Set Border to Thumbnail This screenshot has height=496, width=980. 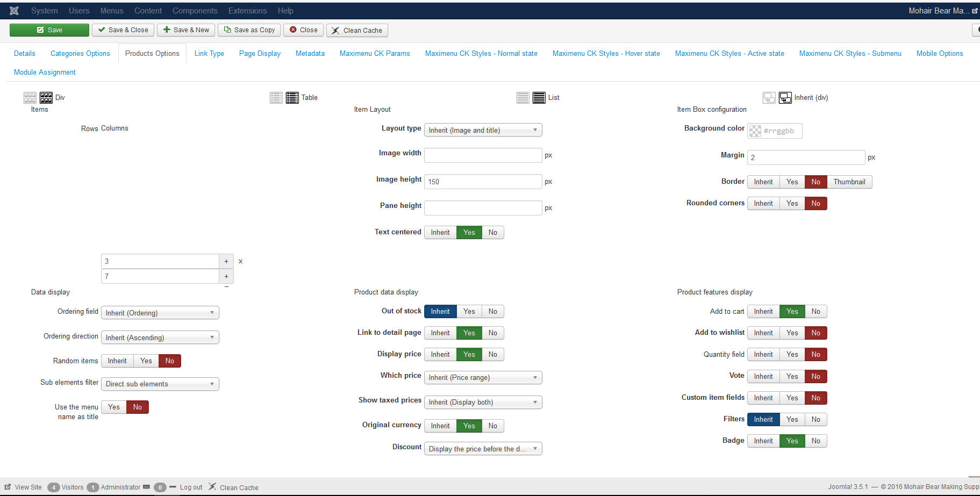click(x=849, y=182)
